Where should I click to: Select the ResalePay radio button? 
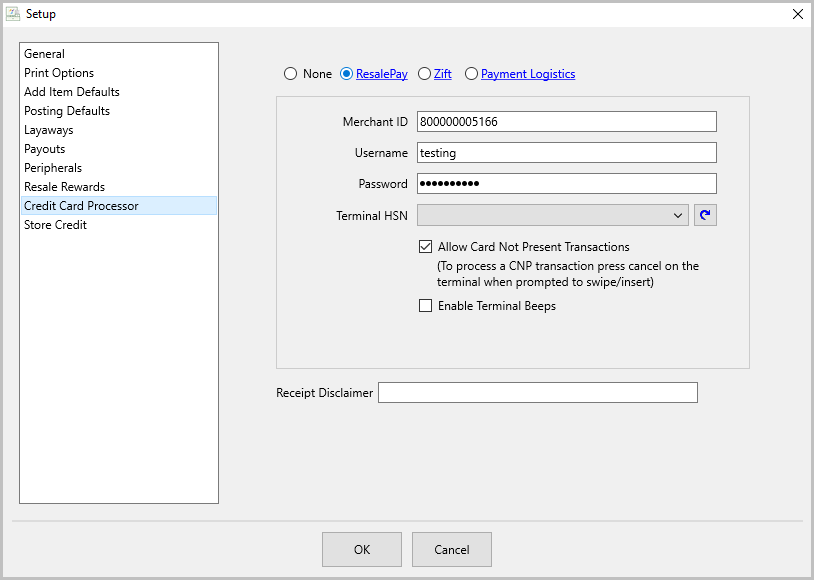(x=346, y=74)
